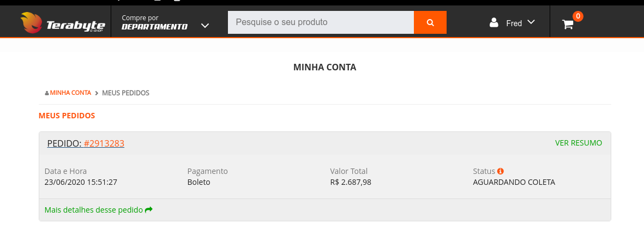Select the MEUS PEDIDOS breadcrumb item
Viewport: 644px width, 229px height.
125,93
